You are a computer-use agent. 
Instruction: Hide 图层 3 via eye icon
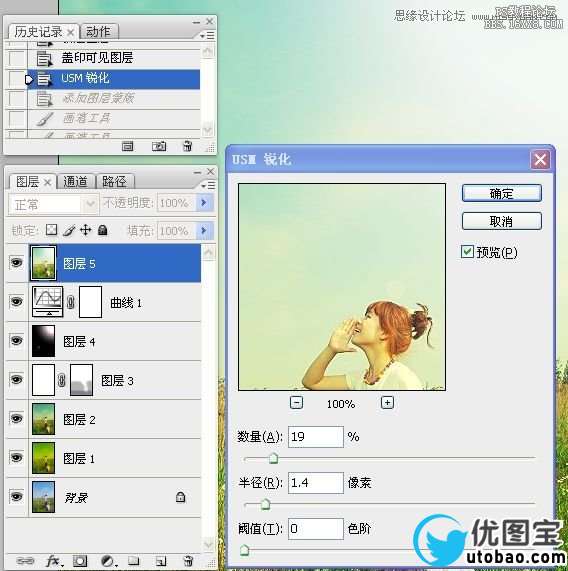tap(16, 379)
